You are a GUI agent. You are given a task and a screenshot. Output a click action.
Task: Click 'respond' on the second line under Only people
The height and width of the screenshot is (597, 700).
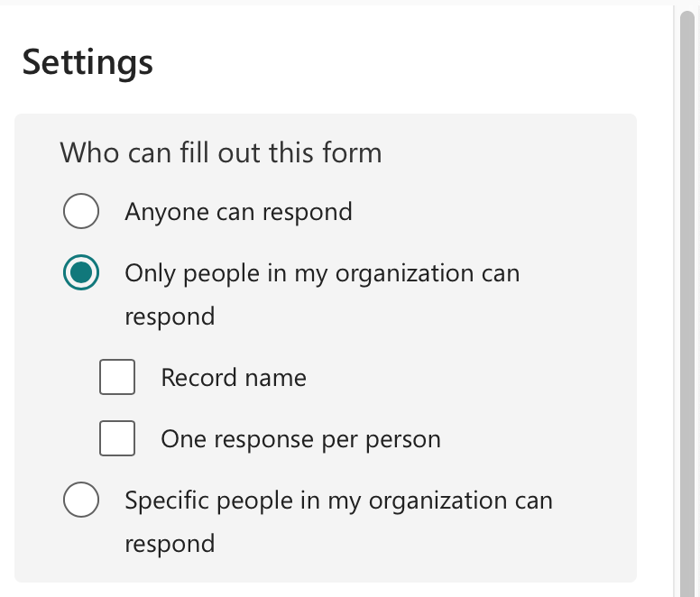coord(170,317)
